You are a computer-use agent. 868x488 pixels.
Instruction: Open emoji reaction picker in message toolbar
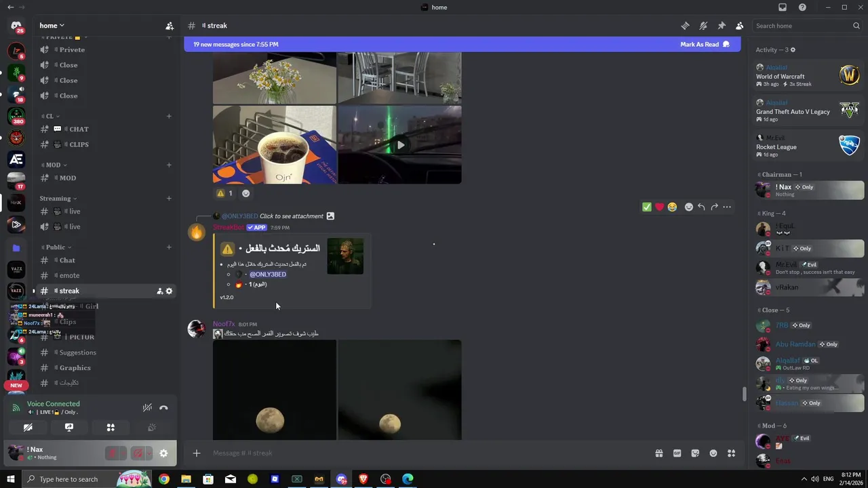(689, 207)
